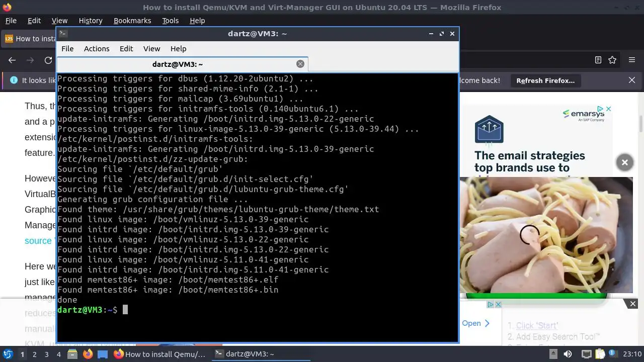This screenshot has width=644, height=362.
Task: Open the volume control in tray
Action: pyautogui.click(x=568, y=354)
